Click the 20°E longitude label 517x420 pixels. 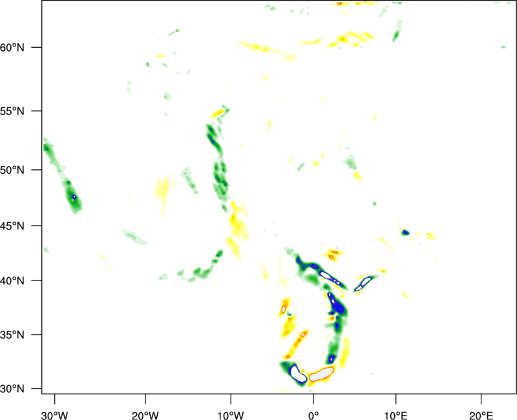[x=481, y=415]
